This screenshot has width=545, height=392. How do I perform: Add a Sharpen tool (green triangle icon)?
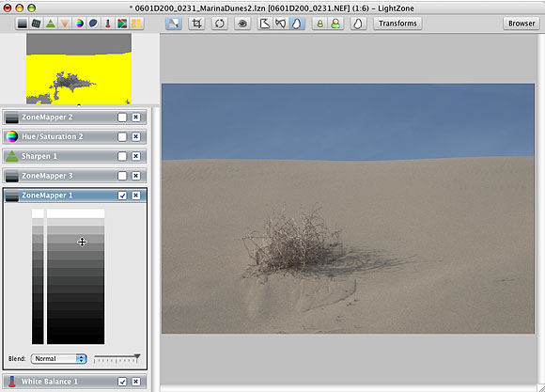[51, 24]
